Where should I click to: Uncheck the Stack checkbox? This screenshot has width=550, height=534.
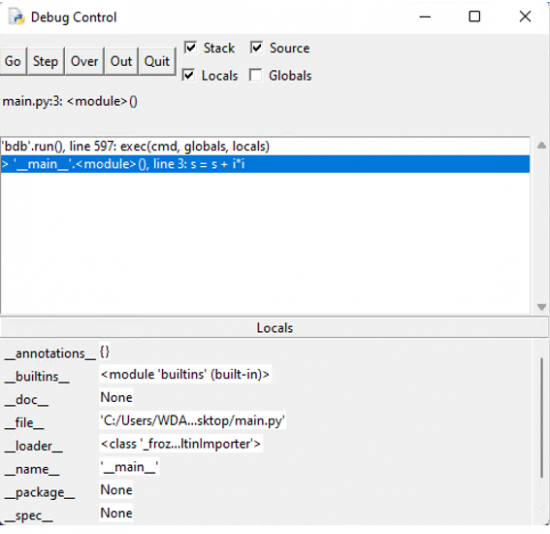click(190, 47)
